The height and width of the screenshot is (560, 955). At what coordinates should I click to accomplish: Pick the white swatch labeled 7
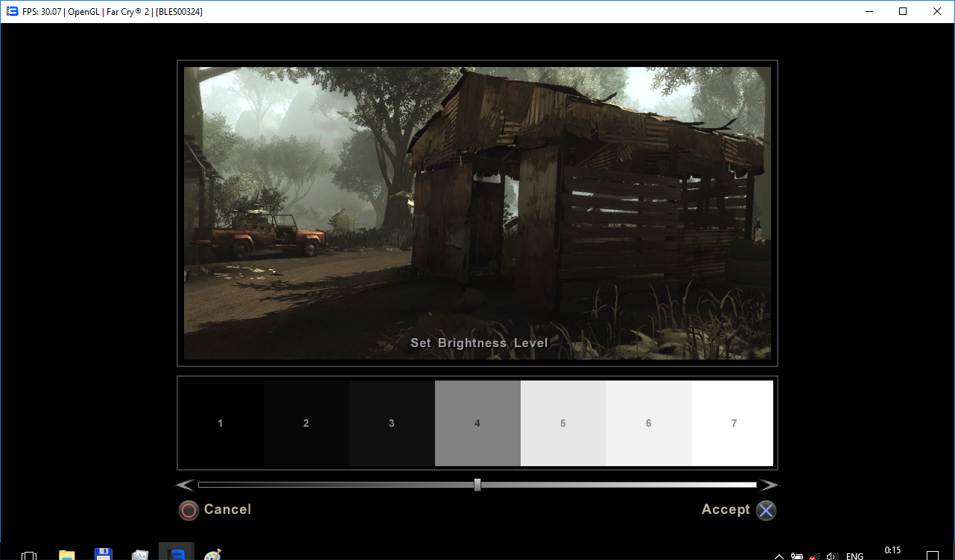734,423
